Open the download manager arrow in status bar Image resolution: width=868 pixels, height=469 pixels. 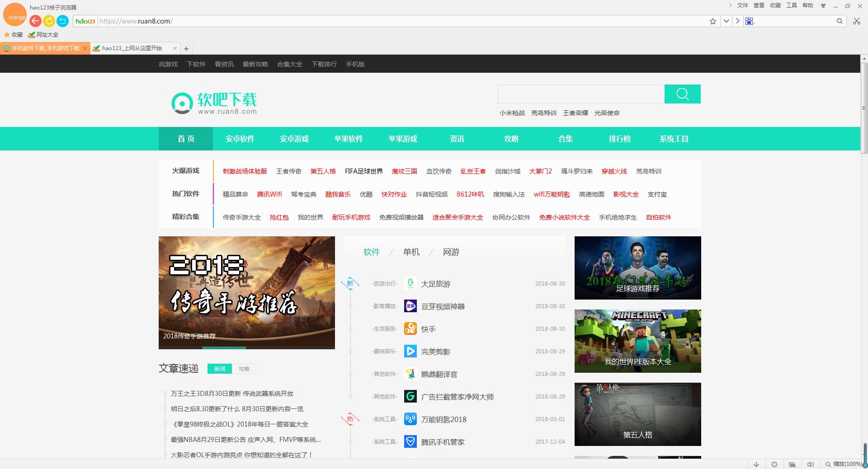click(756, 464)
